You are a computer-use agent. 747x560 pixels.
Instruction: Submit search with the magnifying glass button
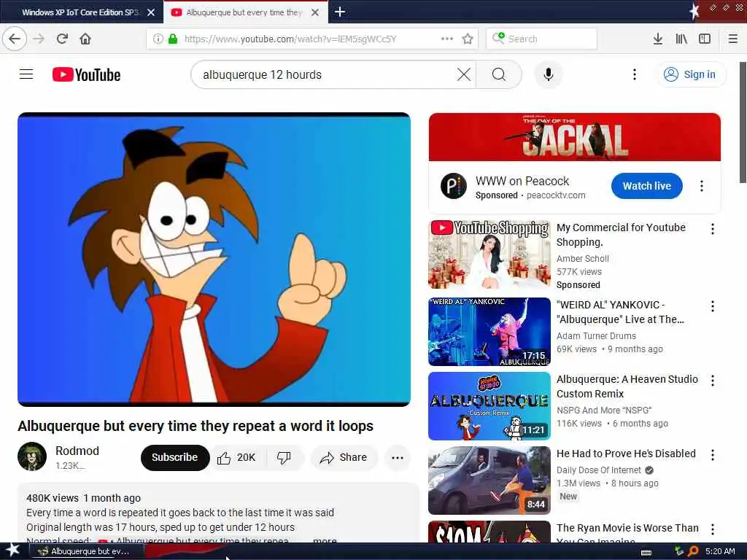click(x=499, y=74)
